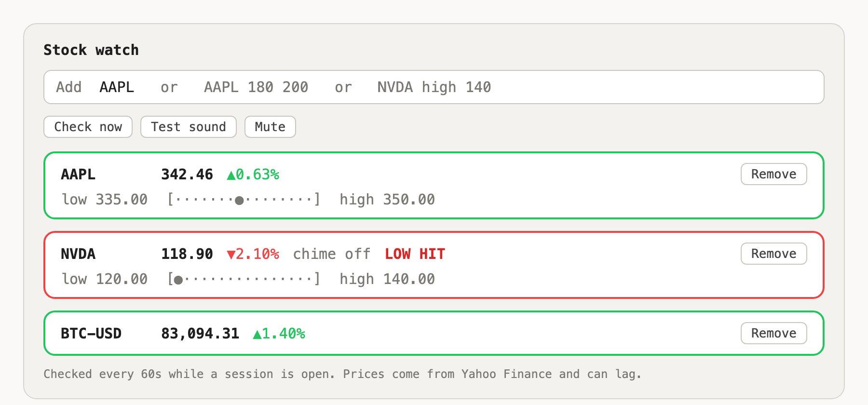Click the 'Stock watch' heading

[x=91, y=50]
